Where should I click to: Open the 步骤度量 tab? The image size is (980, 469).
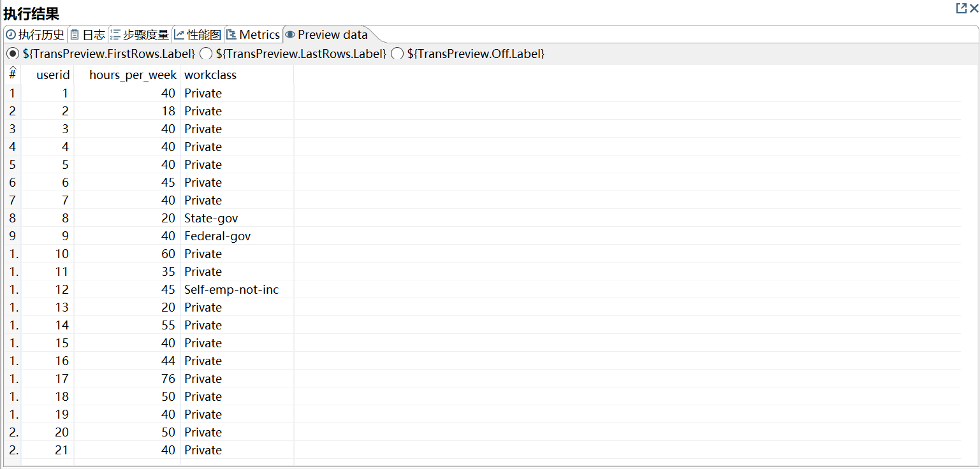pyautogui.click(x=140, y=34)
